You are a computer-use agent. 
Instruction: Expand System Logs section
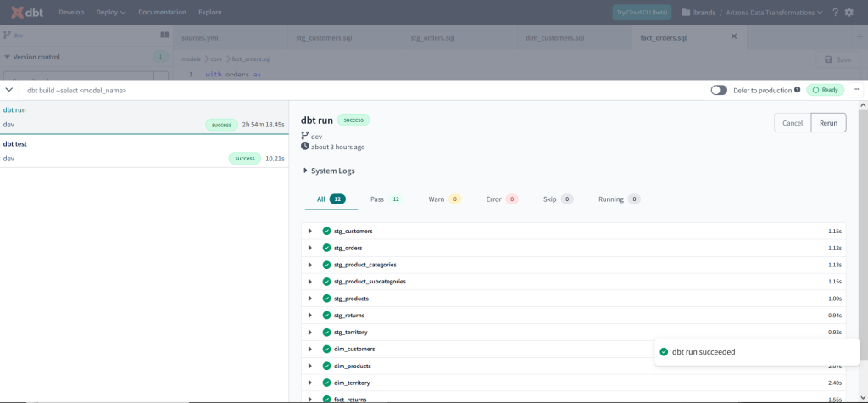tap(306, 171)
